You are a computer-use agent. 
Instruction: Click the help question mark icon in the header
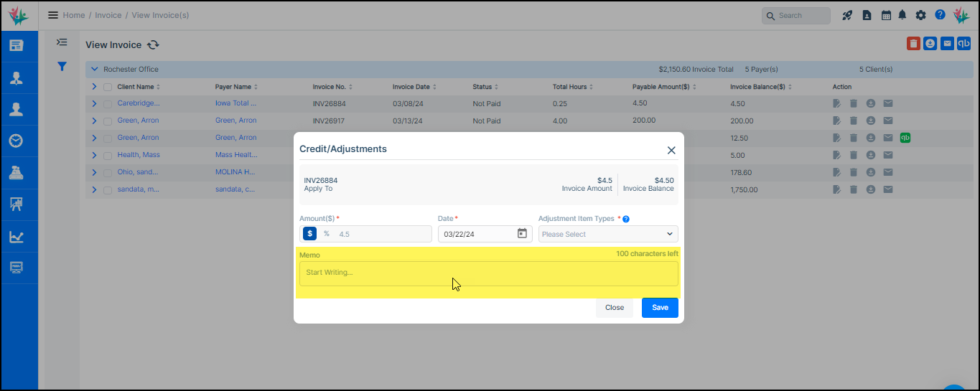[x=940, y=15]
